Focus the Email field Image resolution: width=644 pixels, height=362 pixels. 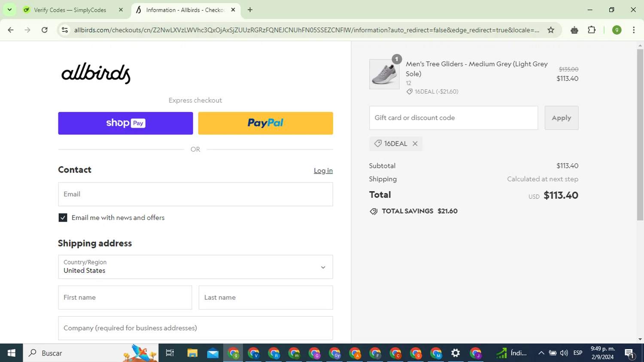click(195, 194)
